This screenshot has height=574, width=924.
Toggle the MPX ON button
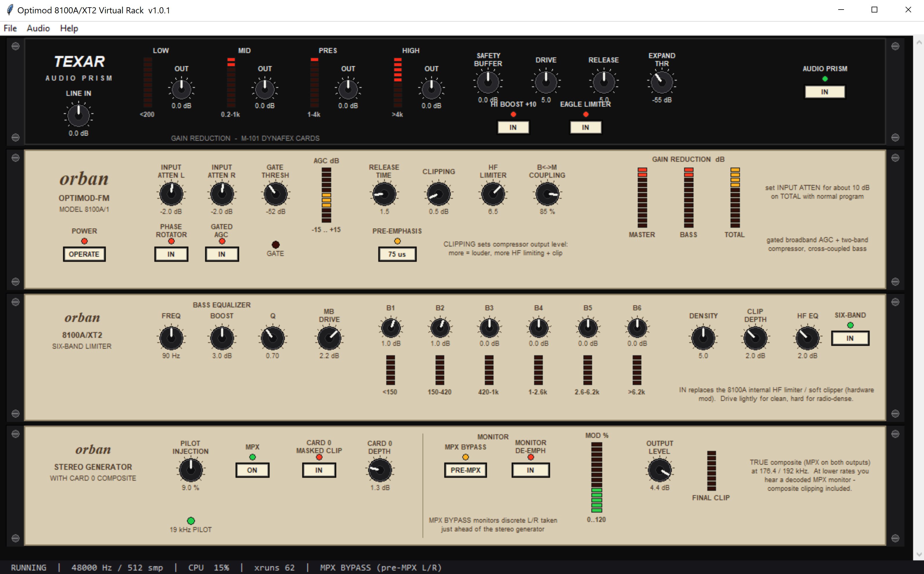[252, 470]
